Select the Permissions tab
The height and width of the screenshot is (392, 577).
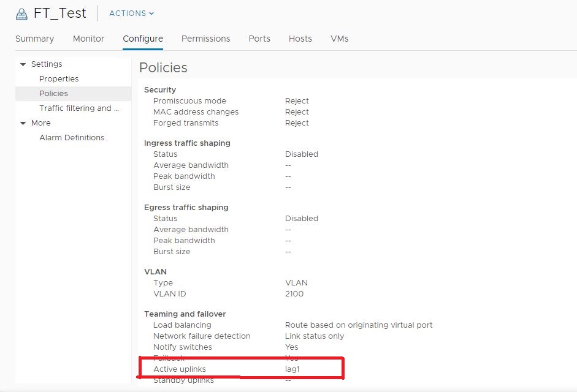point(205,39)
